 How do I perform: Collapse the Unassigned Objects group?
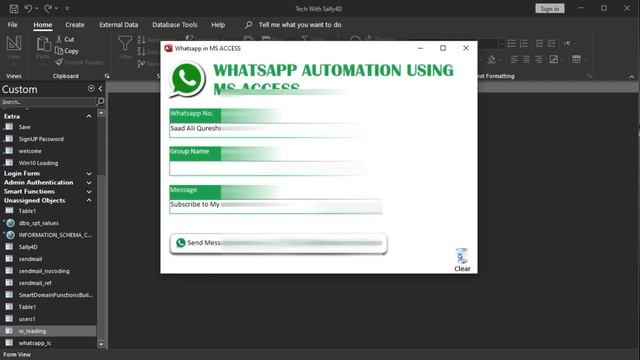[89, 200]
